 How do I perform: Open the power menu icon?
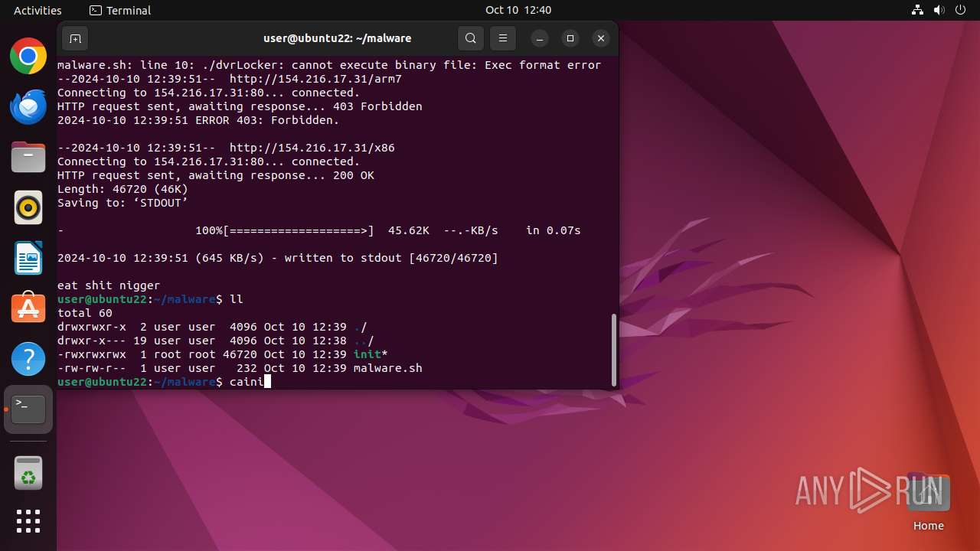coord(960,10)
